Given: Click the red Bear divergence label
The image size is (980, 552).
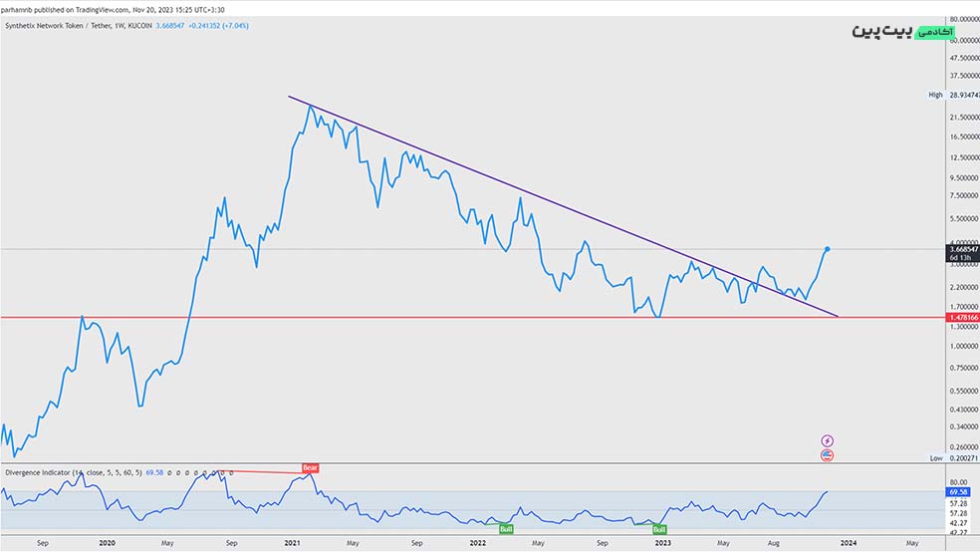Looking at the screenshot, I should pos(310,467).
